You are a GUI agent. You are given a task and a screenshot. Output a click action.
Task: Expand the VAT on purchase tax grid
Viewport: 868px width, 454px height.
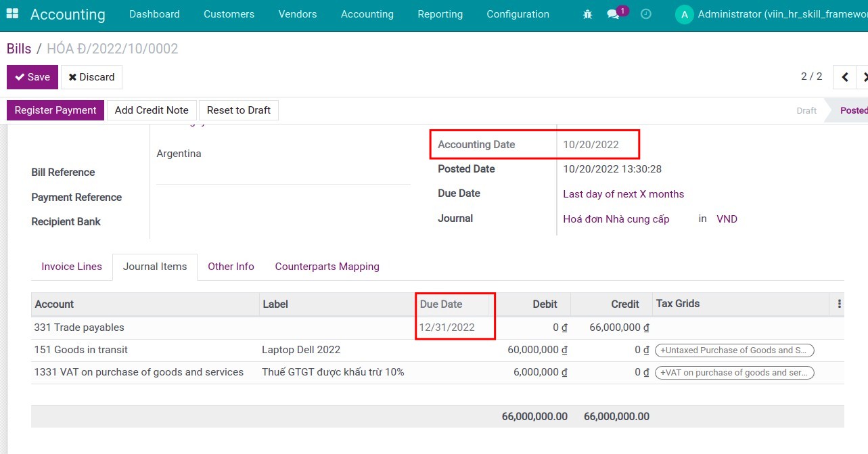pos(735,372)
